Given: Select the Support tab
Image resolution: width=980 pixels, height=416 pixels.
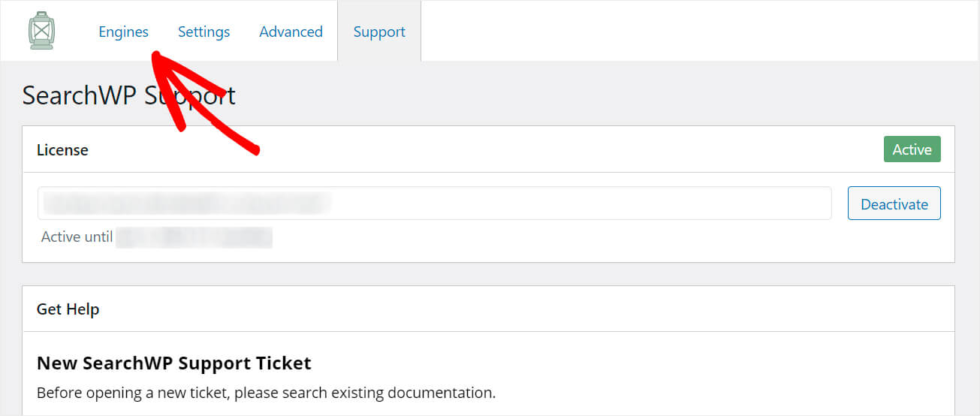Looking at the screenshot, I should coord(379,32).
